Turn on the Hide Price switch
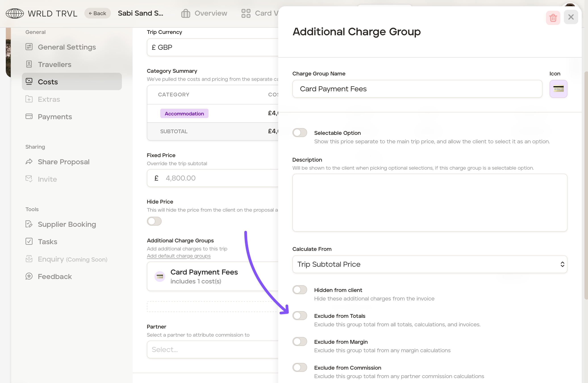 point(154,221)
